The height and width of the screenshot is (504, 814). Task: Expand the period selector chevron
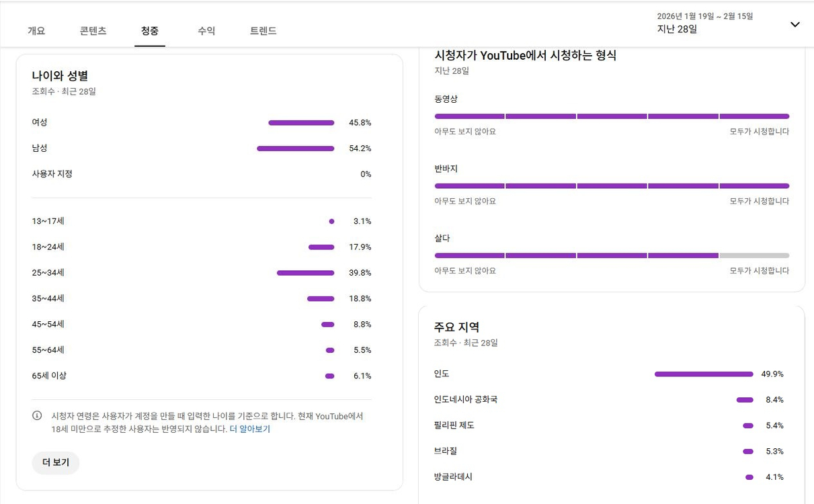pos(795,24)
